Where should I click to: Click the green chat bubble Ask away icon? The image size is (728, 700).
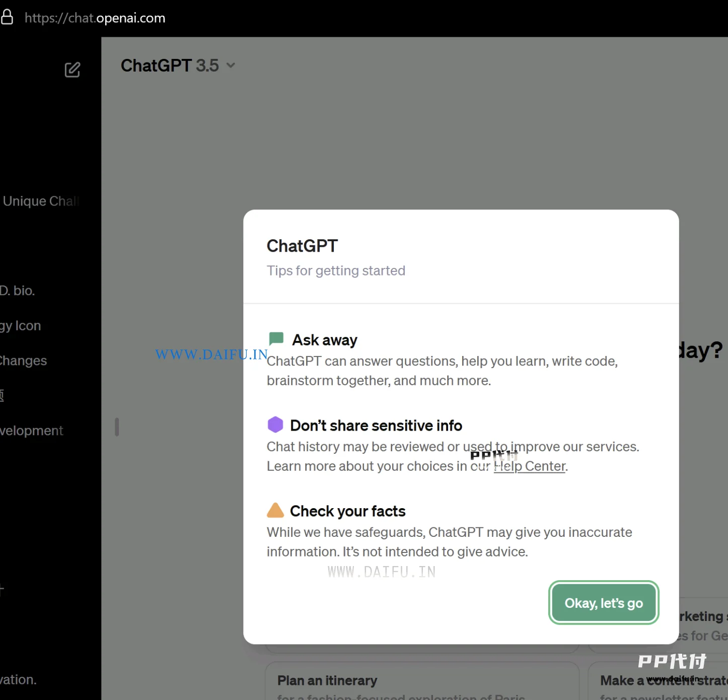click(x=276, y=339)
